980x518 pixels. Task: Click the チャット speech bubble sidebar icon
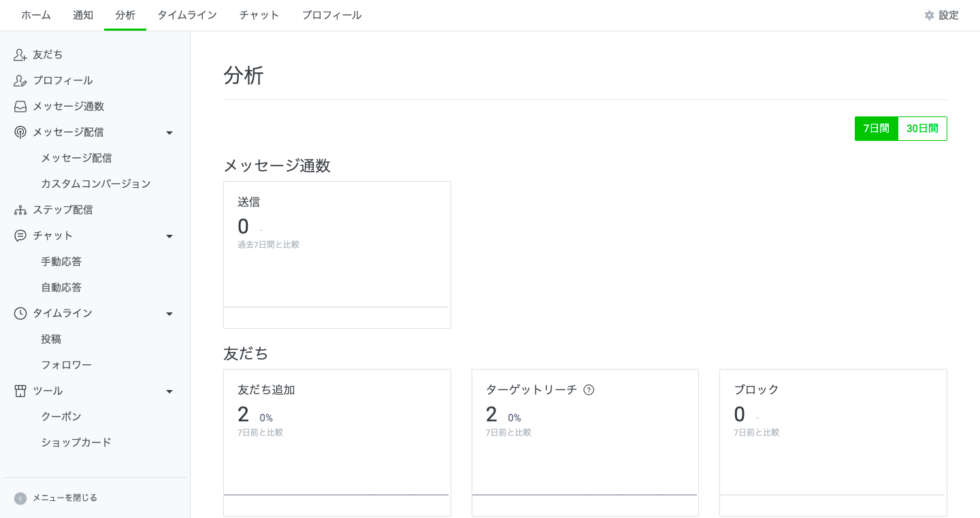20,236
